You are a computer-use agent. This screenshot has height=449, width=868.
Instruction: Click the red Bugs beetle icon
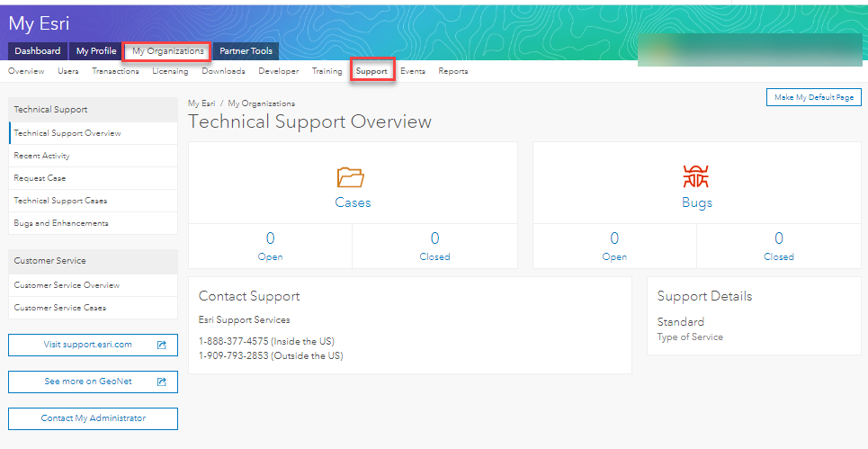(x=696, y=176)
